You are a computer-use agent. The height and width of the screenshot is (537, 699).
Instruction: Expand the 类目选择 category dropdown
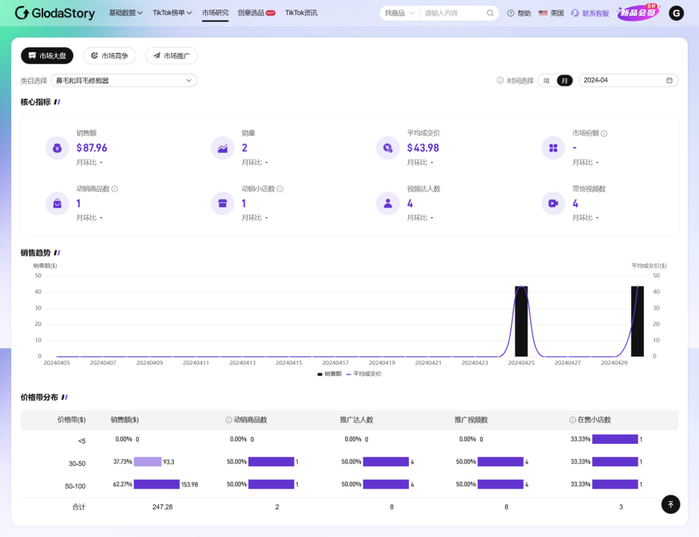(124, 80)
